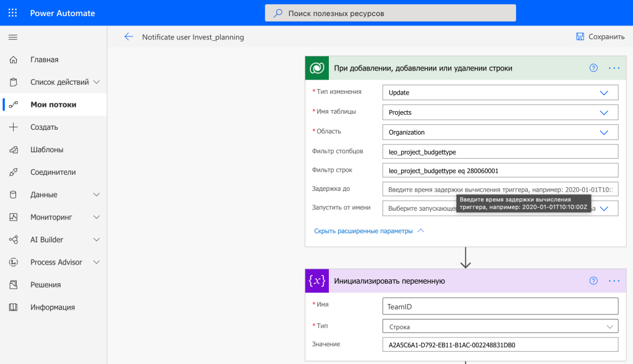The height and width of the screenshot is (364, 633).
Task: Open the 'Имя таблицы' Projects dropdown
Action: pyautogui.click(x=604, y=113)
